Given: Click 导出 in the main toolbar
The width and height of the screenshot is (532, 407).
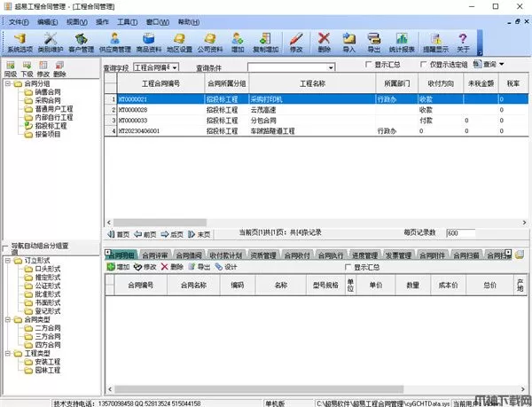Looking at the screenshot, I should point(373,43).
